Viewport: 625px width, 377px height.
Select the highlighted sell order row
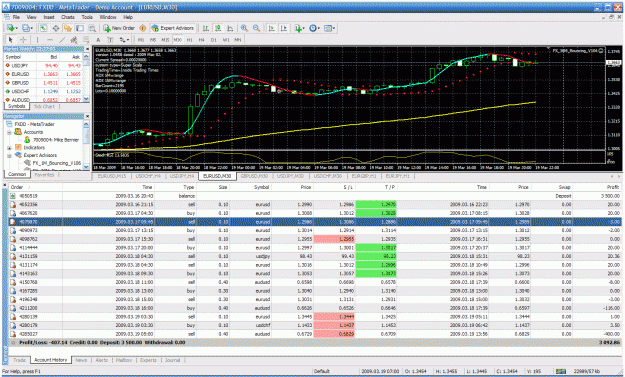(x=315, y=222)
